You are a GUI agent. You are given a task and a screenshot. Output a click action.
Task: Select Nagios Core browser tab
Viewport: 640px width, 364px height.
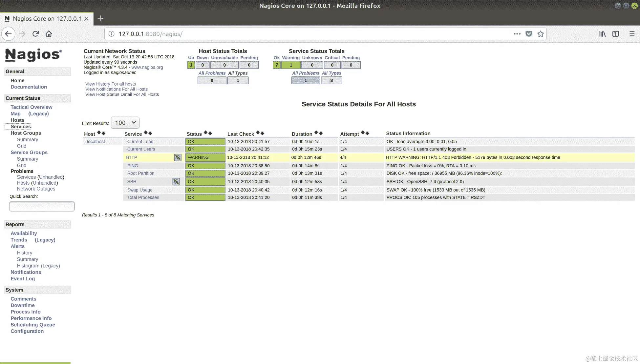click(x=47, y=19)
